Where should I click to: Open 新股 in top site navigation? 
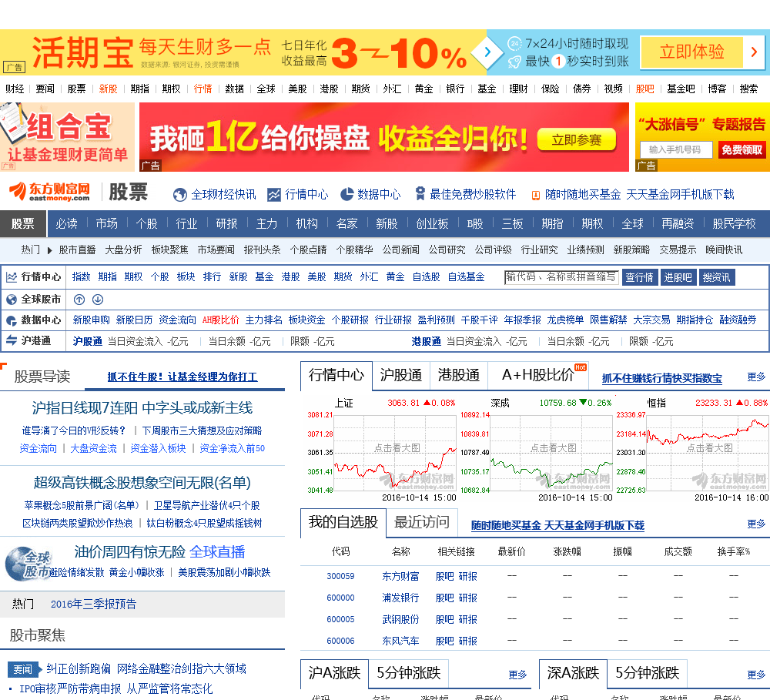[108, 89]
